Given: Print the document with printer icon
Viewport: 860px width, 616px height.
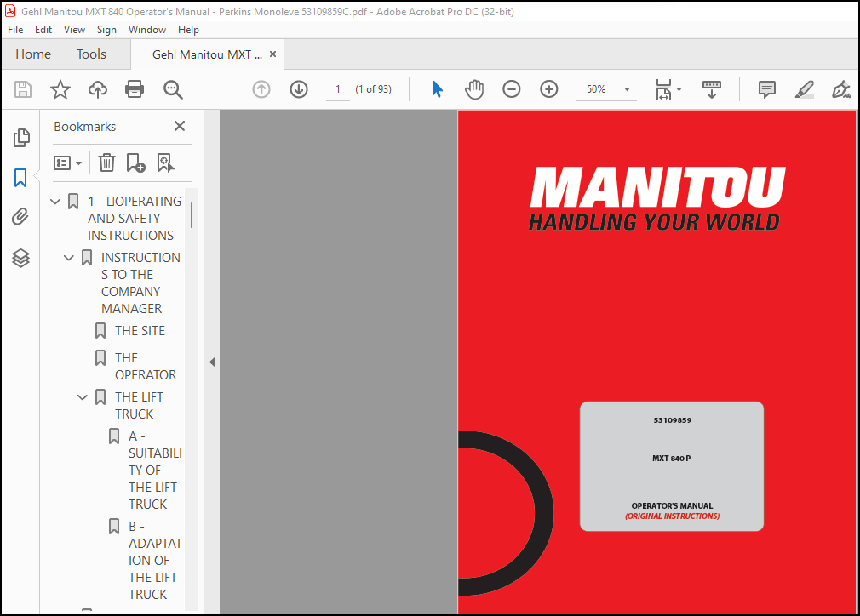Looking at the screenshot, I should [x=135, y=88].
